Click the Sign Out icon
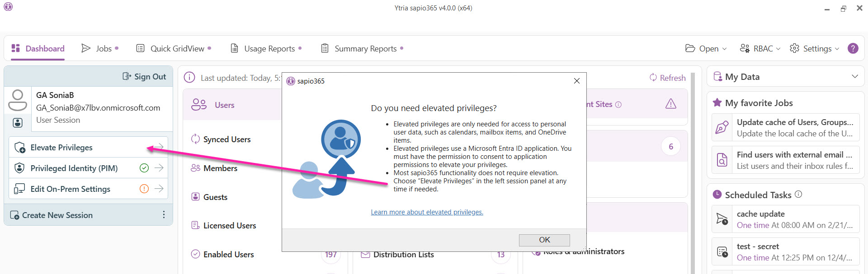The width and height of the screenshot is (868, 274). 127,76
